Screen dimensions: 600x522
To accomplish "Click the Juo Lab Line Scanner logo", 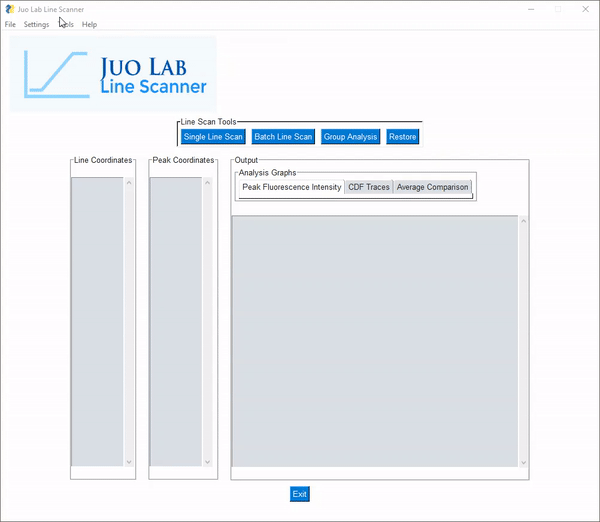I will click(x=113, y=74).
